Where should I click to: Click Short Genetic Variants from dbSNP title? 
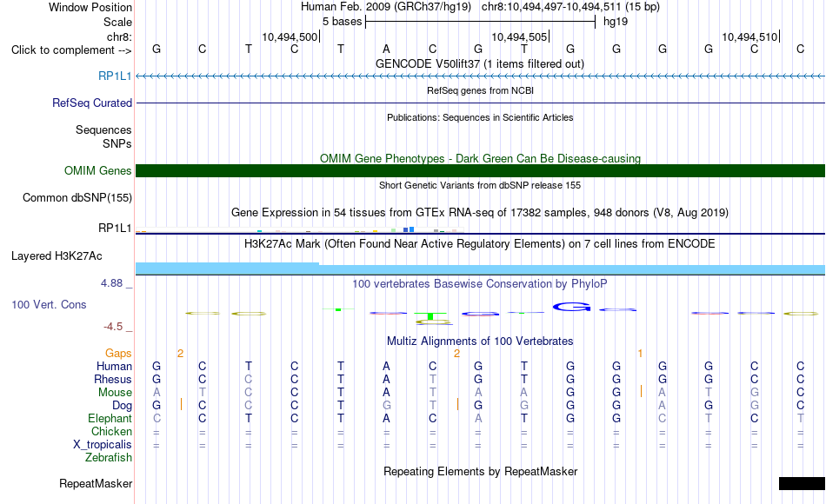480,185
